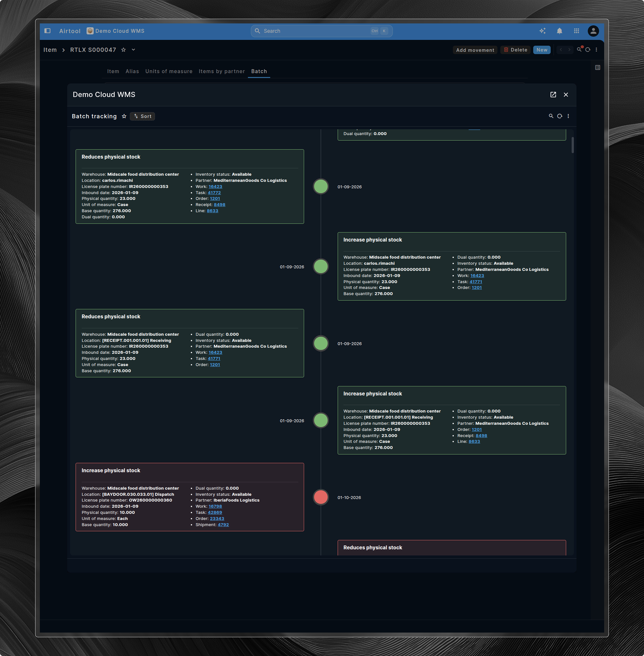Open the notifications bell
Screen dimensions: 644x656
tap(559, 31)
